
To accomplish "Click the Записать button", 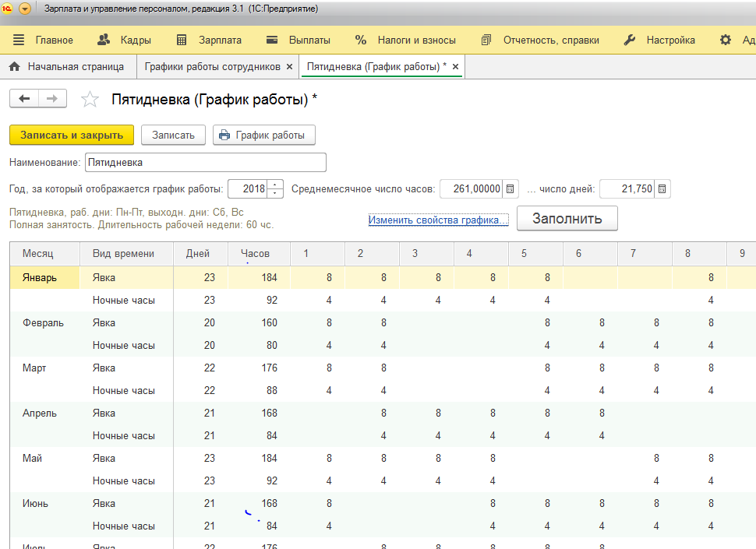I will (x=173, y=135).
